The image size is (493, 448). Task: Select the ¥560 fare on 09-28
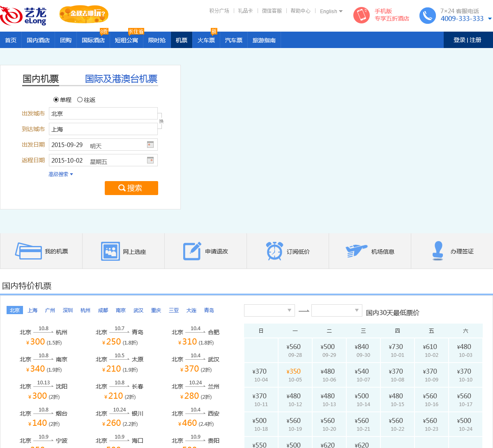[x=295, y=350]
